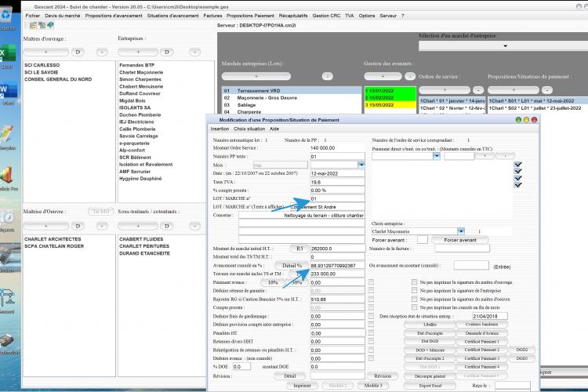Launch the Excel desktop shortcut

click(8, 56)
